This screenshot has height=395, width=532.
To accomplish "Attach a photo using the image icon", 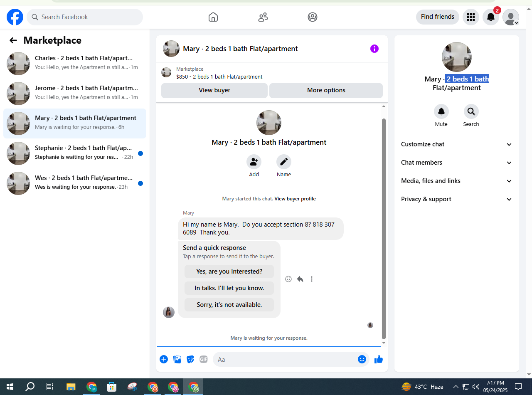I will (x=177, y=359).
